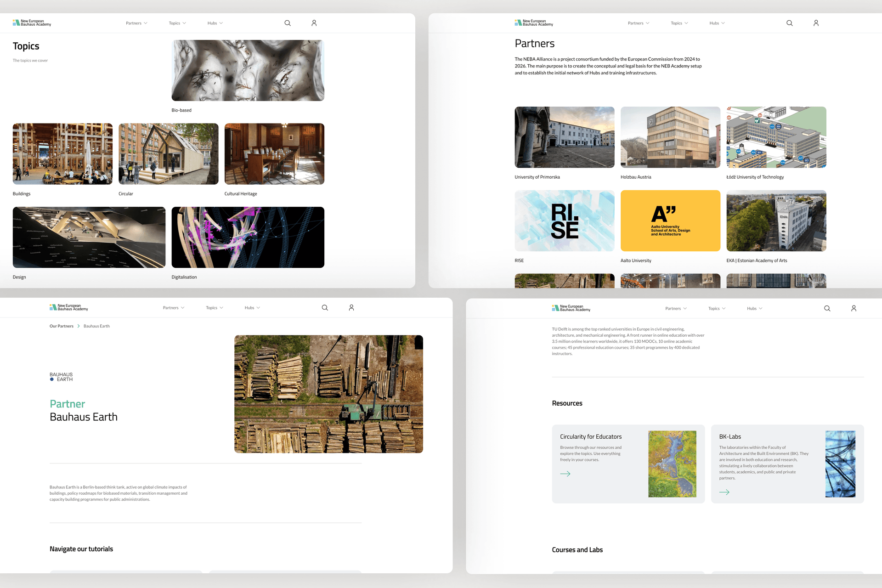Viewport: 882px width, 588px height.
Task: Click the breadcrumb chevron after Our Partners
Action: (79, 326)
